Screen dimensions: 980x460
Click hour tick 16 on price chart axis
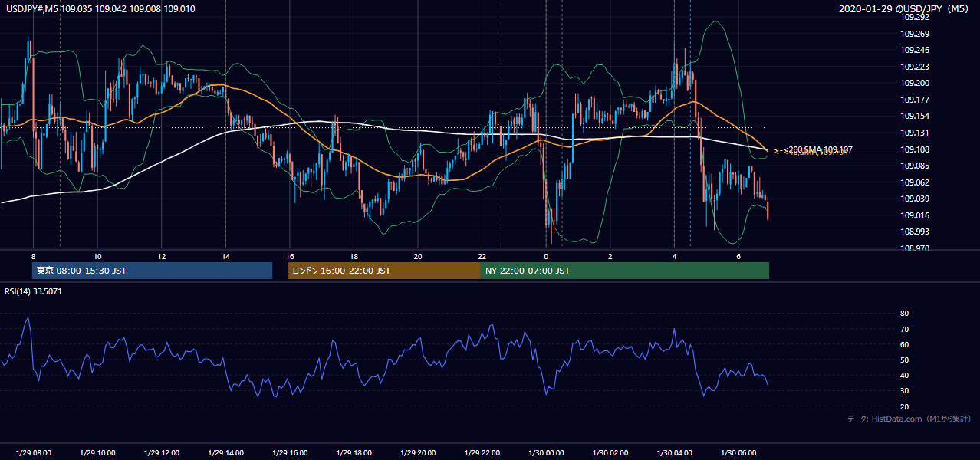(x=290, y=256)
